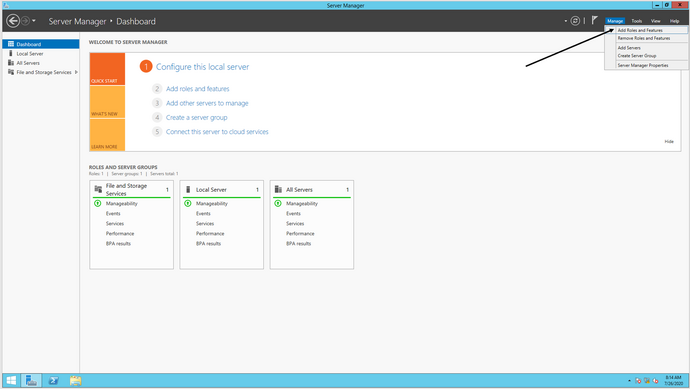The image size is (690, 389).
Task: Click Server Manager taskbar icon
Action: click(31, 380)
